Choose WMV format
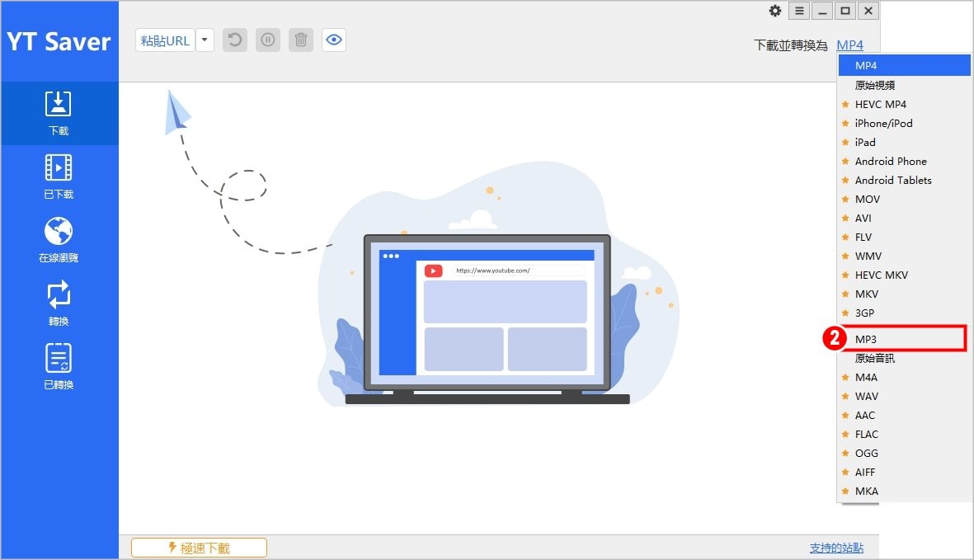Image resolution: width=974 pixels, height=560 pixels. pos(904,256)
